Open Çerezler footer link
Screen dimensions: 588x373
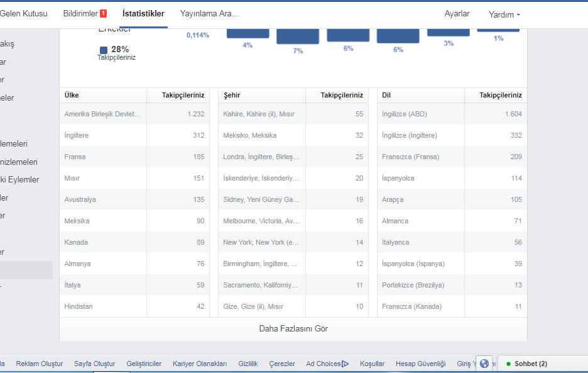point(282,364)
